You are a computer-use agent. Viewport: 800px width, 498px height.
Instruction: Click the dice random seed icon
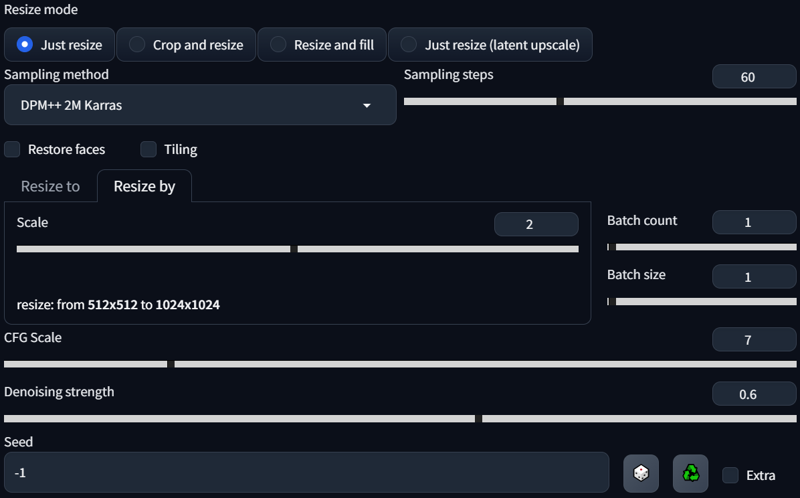pos(641,473)
